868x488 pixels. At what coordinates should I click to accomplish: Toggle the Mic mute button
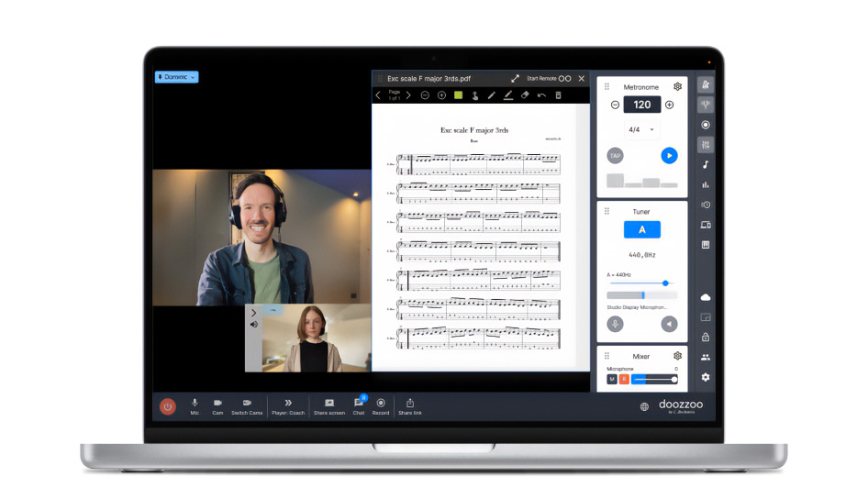tap(195, 404)
